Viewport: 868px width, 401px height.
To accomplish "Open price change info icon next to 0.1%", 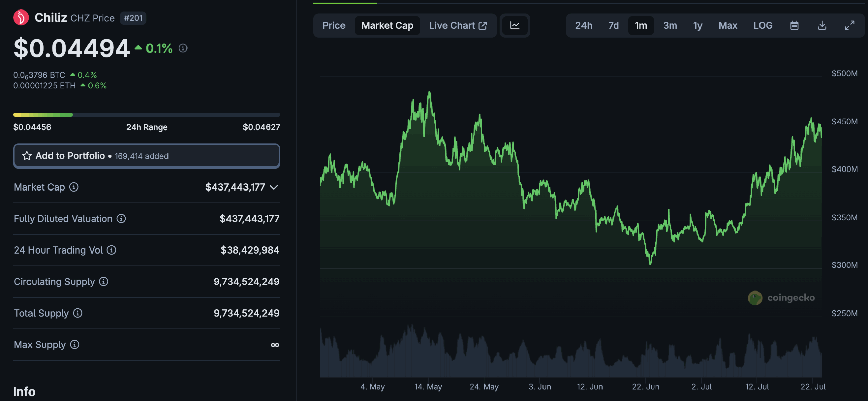I will 183,48.
